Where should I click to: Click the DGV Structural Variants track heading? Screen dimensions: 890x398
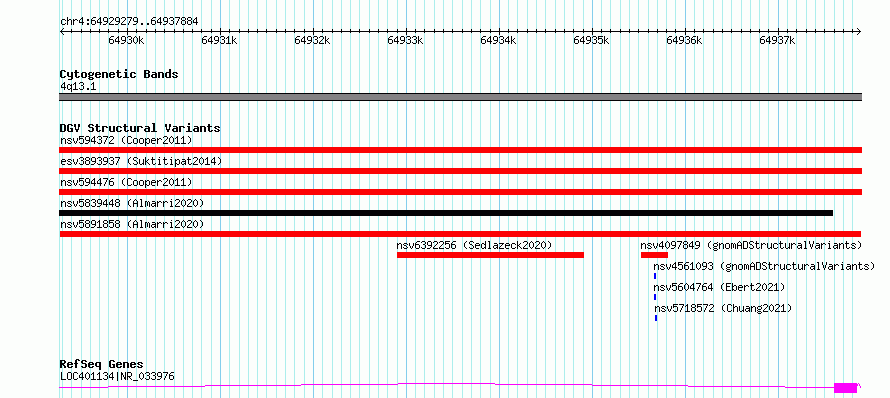pos(140,128)
